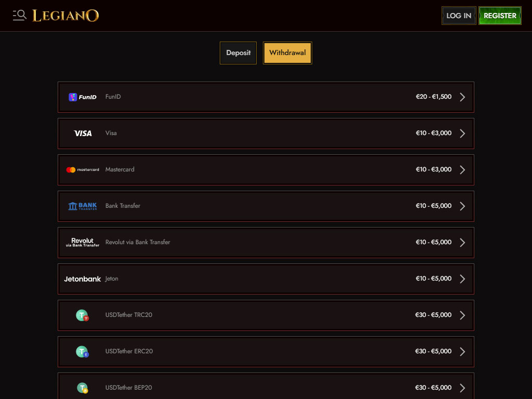This screenshot has height=399, width=532.
Task: Click the Revolut via Bank Transfer logo
Action: 83,242
